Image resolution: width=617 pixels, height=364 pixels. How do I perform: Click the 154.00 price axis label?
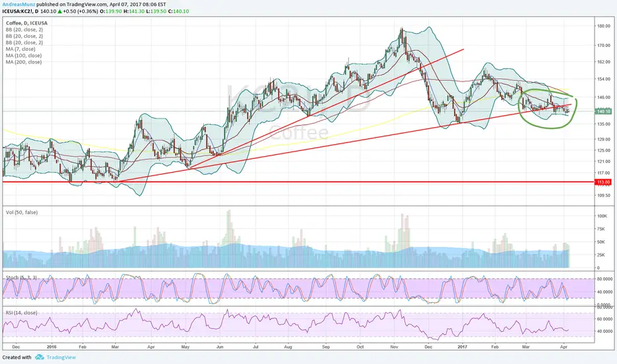[x=604, y=79]
